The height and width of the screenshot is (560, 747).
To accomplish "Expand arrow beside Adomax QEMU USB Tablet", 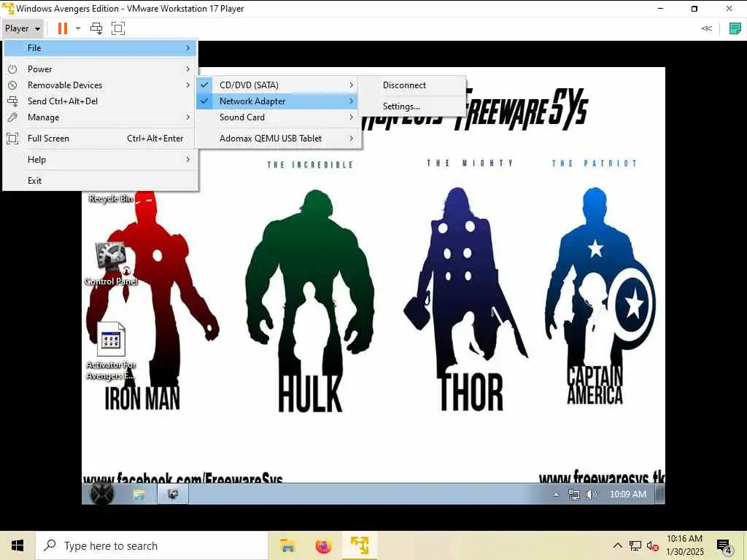I will click(352, 139).
